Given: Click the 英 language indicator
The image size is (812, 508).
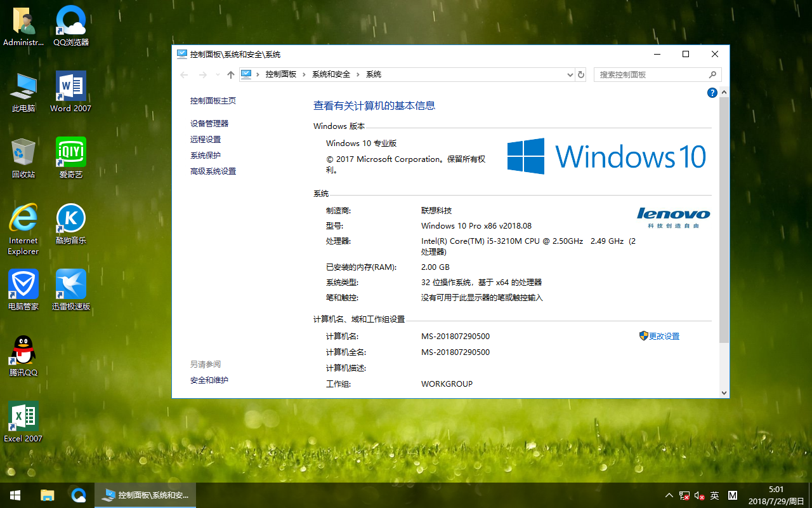Looking at the screenshot, I should [x=715, y=495].
